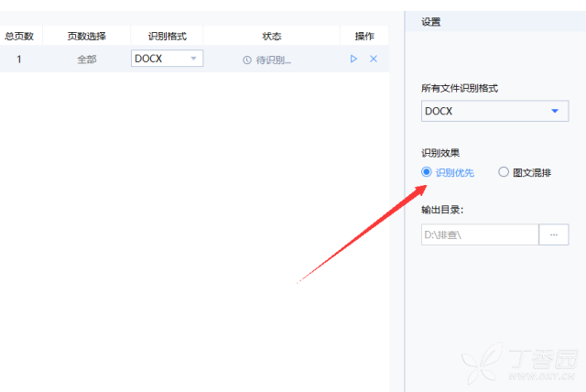Select the 识别优先 radio button
Image resolution: width=586 pixels, height=392 pixels.
pyautogui.click(x=427, y=172)
